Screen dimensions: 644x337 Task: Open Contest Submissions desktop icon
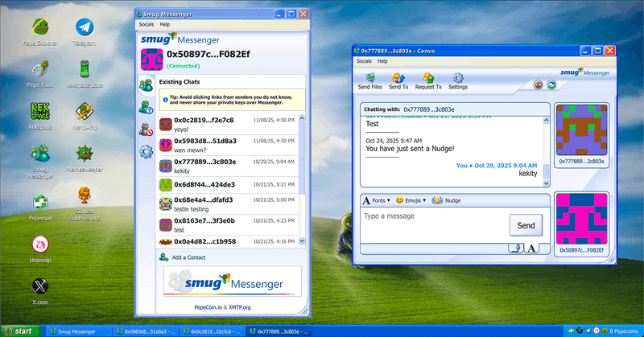pyautogui.click(x=85, y=204)
